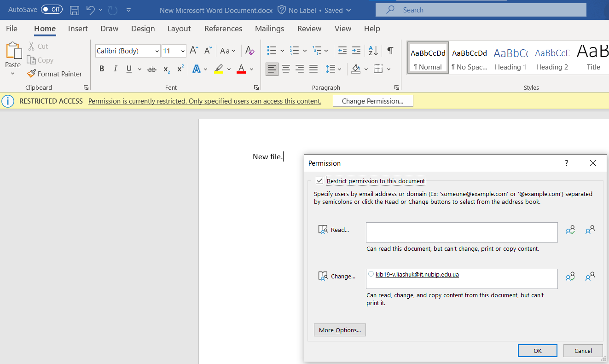Screen dimensions: 609x364
Task: Click the Change Permission button
Action: (x=373, y=100)
